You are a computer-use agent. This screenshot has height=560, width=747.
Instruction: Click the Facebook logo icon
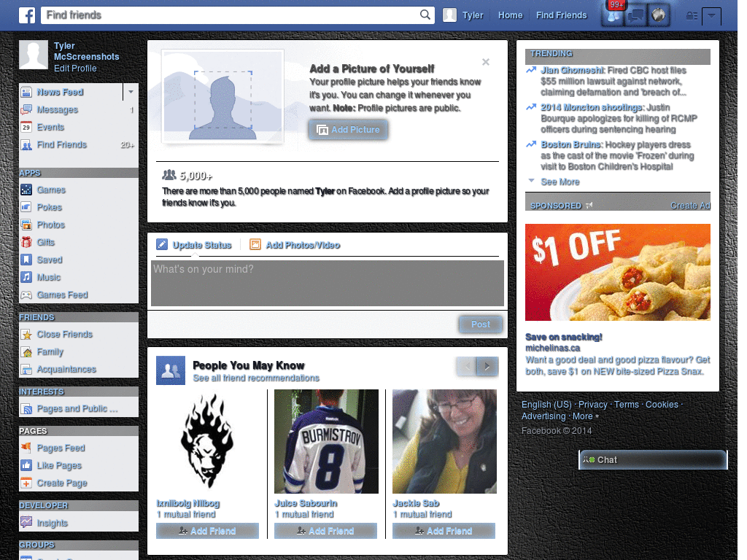[x=27, y=15]
